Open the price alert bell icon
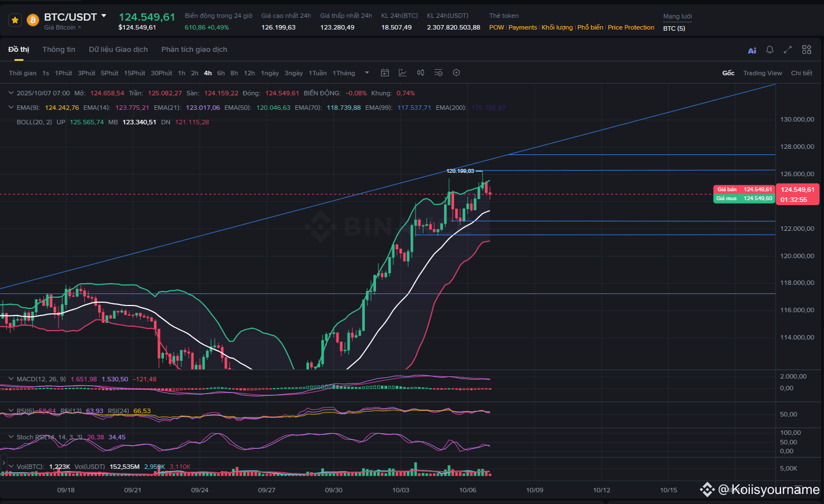This screenshot has height=504, width=824. click(770, 50)
